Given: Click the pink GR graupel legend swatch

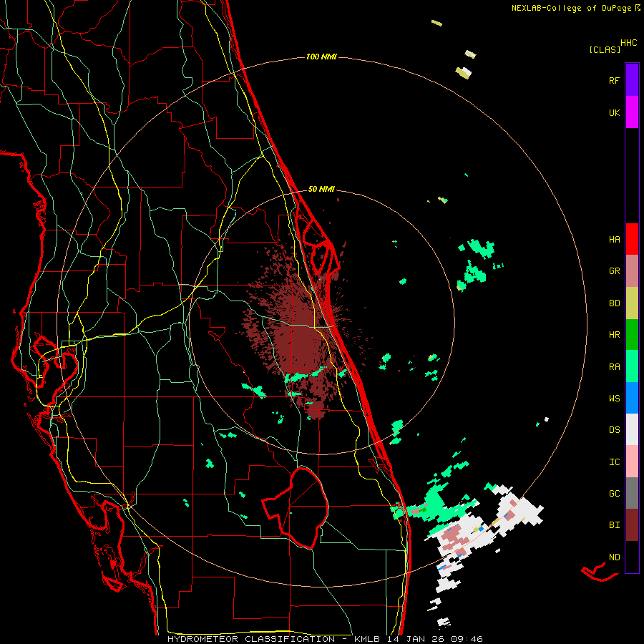Looking at the screenshot, I should click(x=632, y=271).
